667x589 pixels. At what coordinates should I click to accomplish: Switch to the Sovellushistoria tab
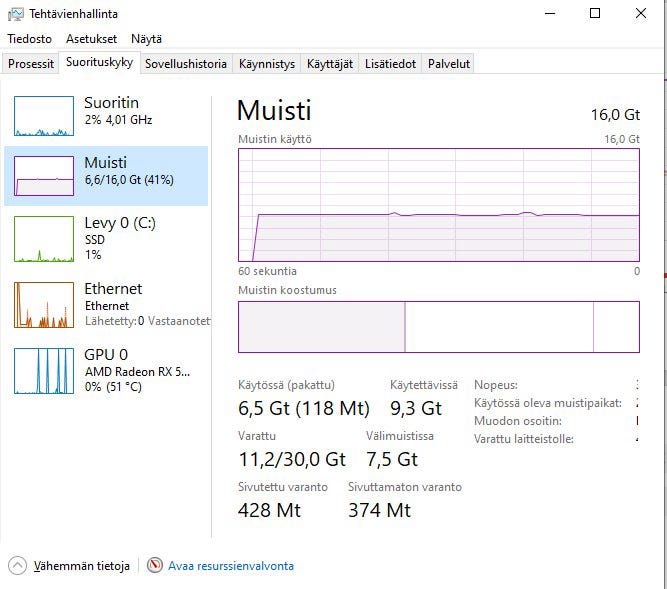tap(185, 64)
